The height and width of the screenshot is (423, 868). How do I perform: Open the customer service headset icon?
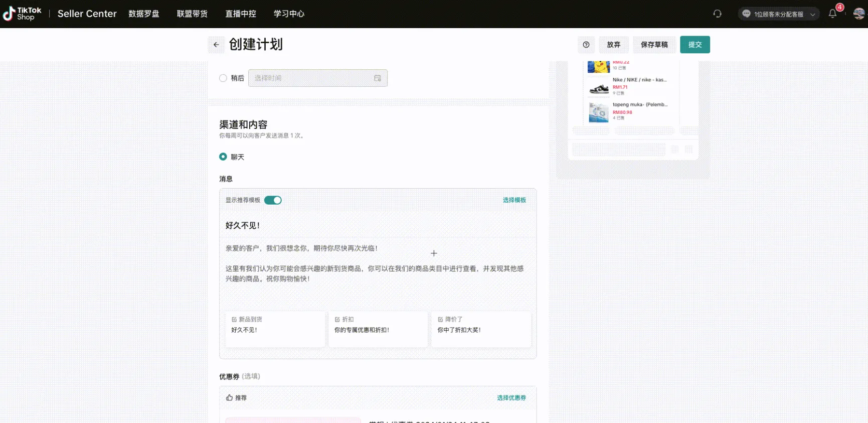[718, 14]
